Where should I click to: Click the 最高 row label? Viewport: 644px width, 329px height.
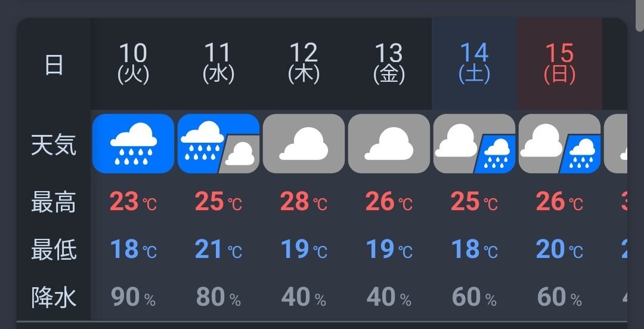(54, 202)
